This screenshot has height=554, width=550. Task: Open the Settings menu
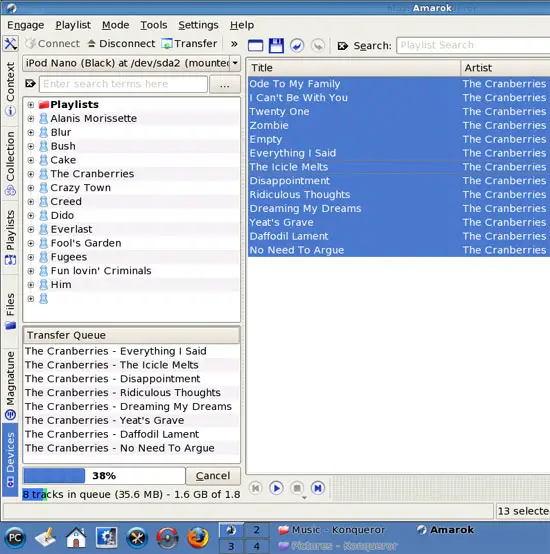(198, 25)
